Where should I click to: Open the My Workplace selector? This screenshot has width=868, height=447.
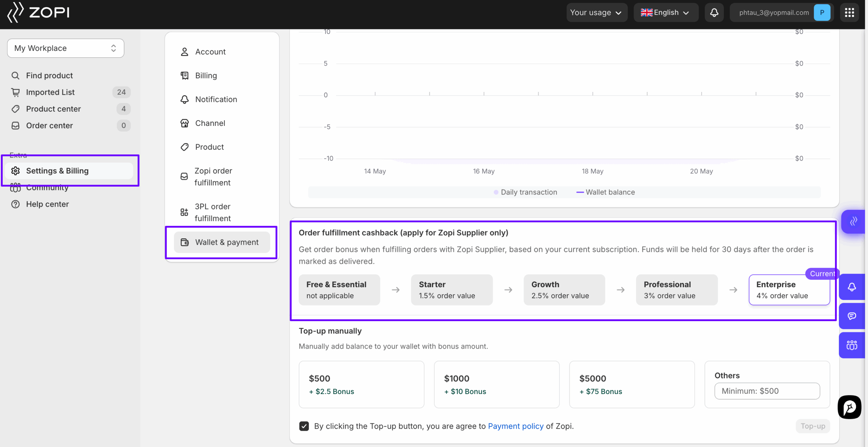65,48
